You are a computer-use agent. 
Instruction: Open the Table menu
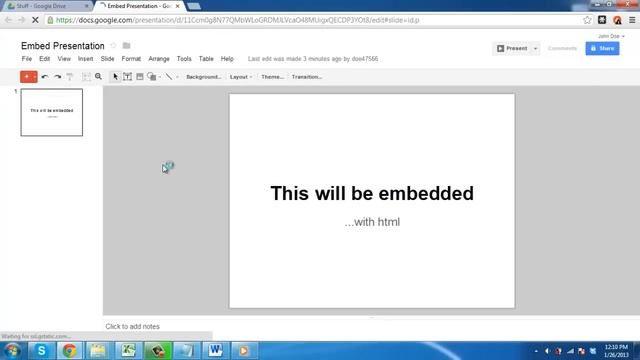(x=206, y=59)
